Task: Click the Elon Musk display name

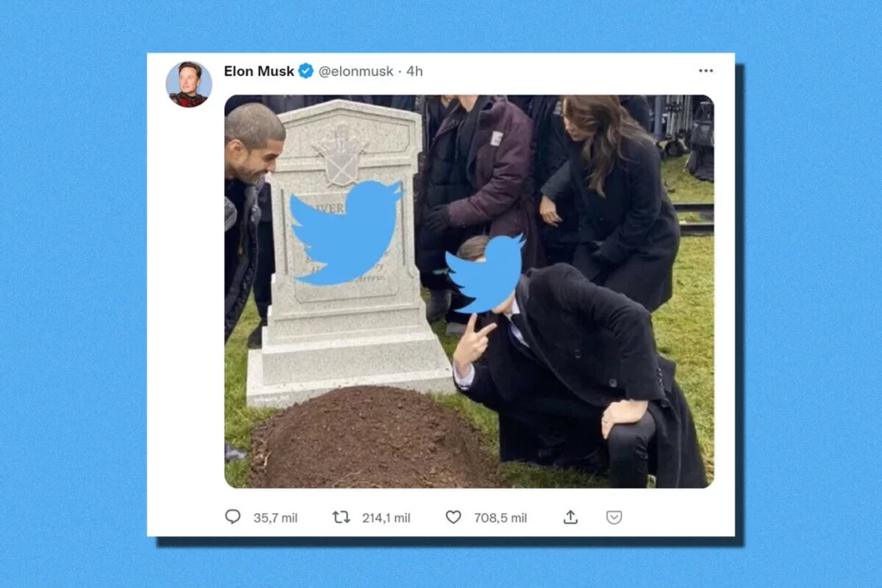Action: click(258, 71)
